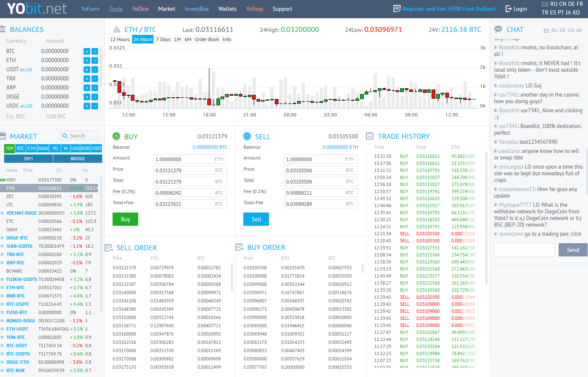Deposit TRX using plus icon
Screen dimensions: 588x377
click(87, 79)
